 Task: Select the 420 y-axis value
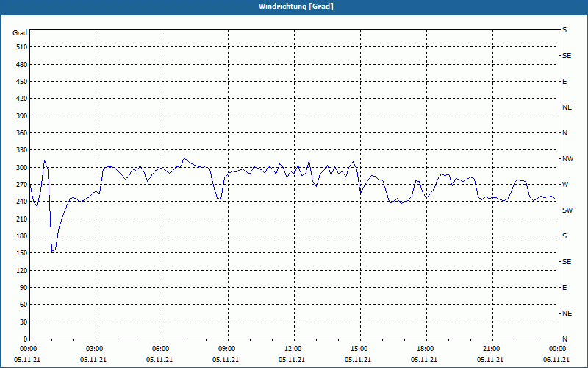coord(22,99)
